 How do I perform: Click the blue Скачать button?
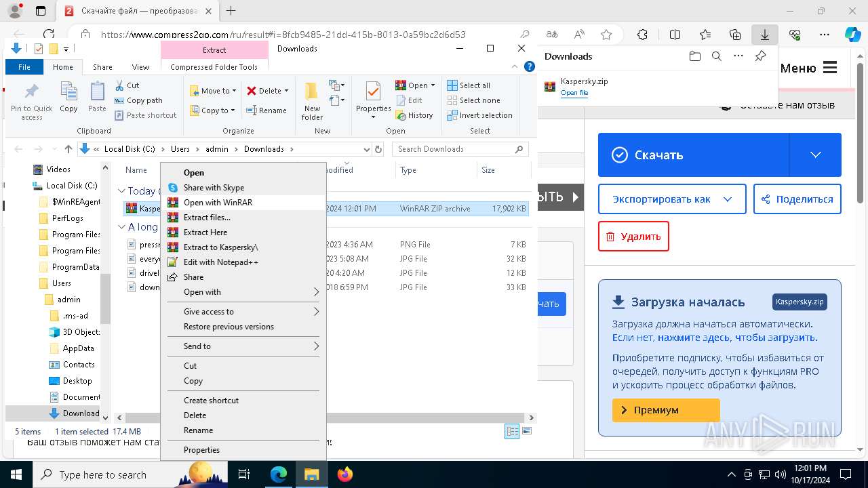(694, 155)
